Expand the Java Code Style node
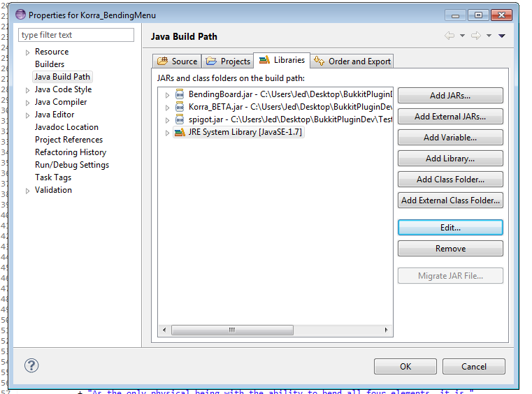Image resolution: width=532 pixels, height=394 pixels. [x=27, y=90]
